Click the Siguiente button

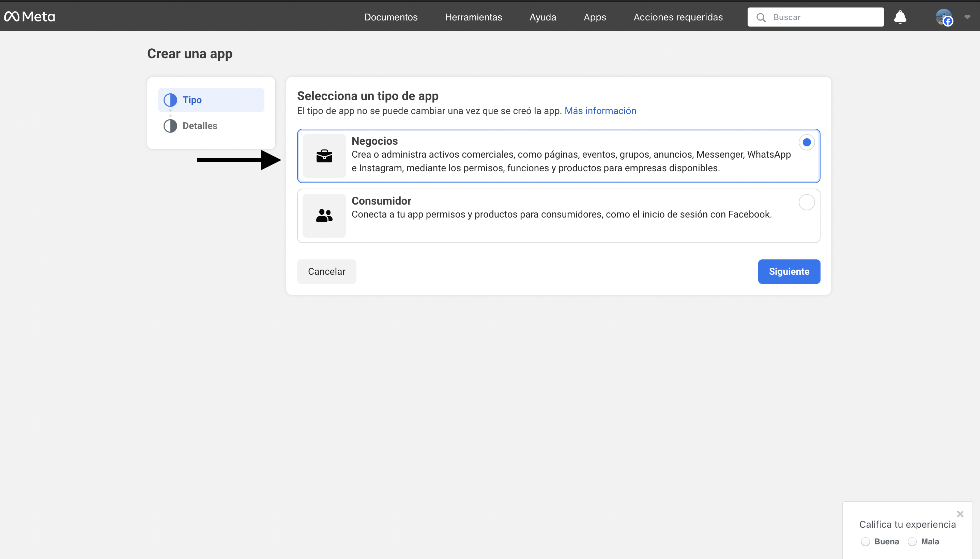[x=789, y=271]
